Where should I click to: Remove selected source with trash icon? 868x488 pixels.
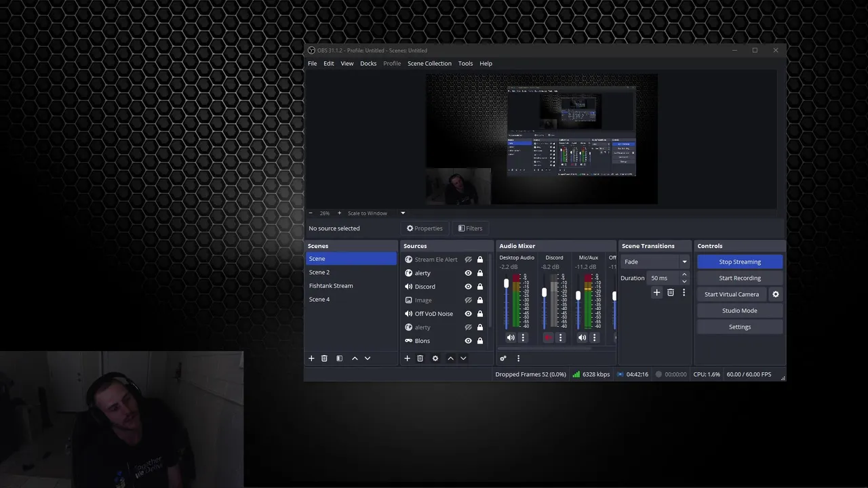click(420, 359)
